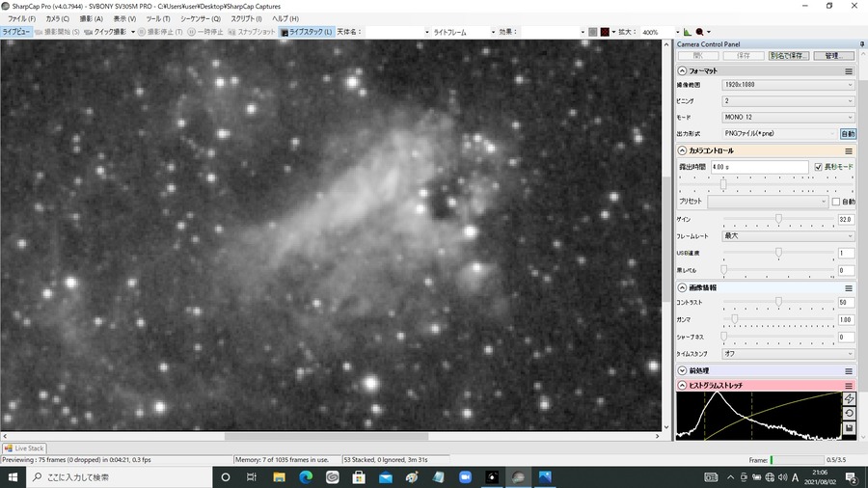Open Cortana circle on taskbar
This screenshot has height=488, width=868.
coord(226,477)
